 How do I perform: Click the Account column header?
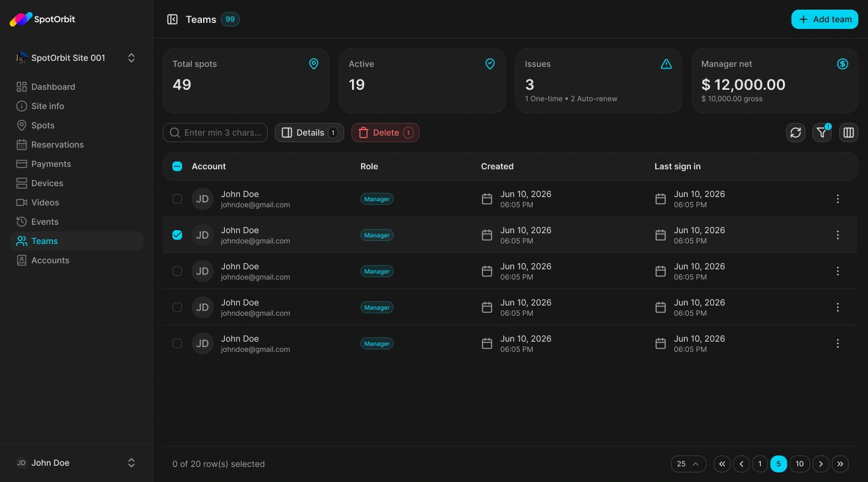pyautogui.click(x=209, y=166)
